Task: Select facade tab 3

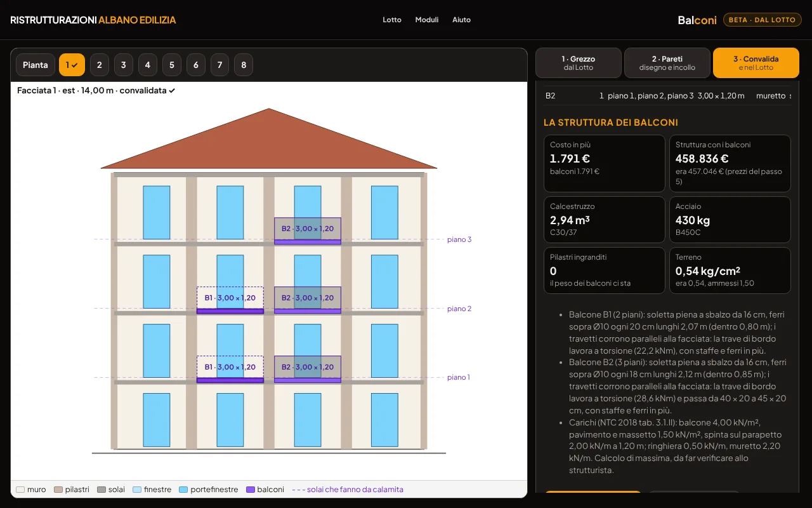Action: point(124,65)
